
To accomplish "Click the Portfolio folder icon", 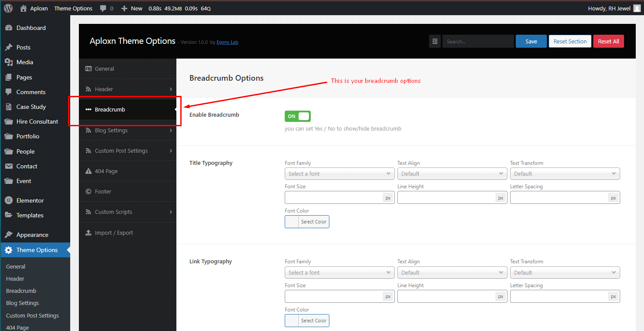I will pos(9,136).
